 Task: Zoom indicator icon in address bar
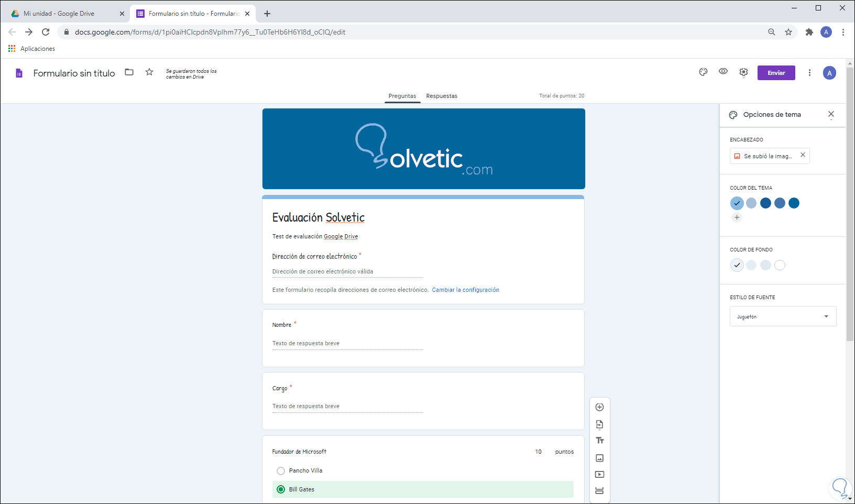[x=772, y=32]
